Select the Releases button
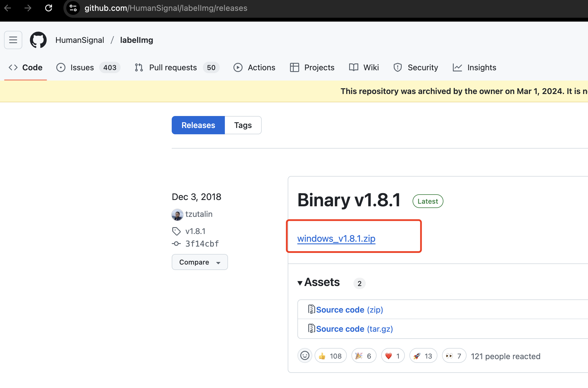588x388 pixels. (x=198, y=125)
